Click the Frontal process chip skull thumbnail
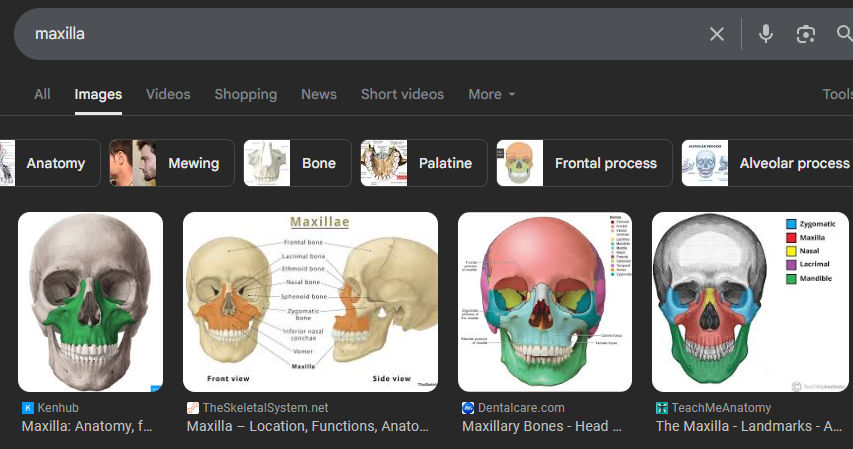This screenshot has width=853, height=449. (x=520, y=163)
